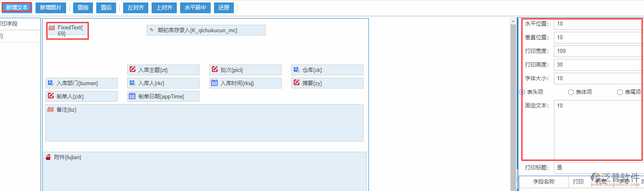Click the pencil icon beside 期初库存录入
Image resolution: width=644 pixels, height=191 pixels.
point(152,30)
